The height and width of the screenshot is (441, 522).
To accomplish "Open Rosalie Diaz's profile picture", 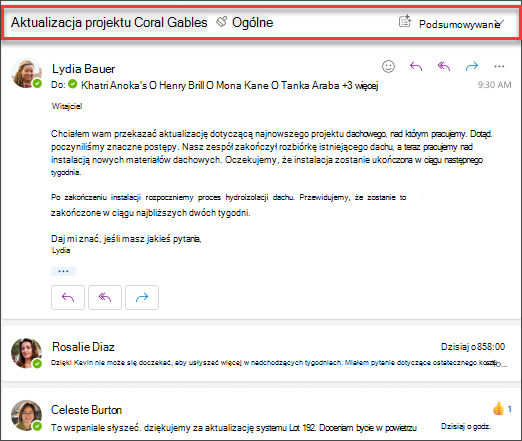I will coord(26,353).
